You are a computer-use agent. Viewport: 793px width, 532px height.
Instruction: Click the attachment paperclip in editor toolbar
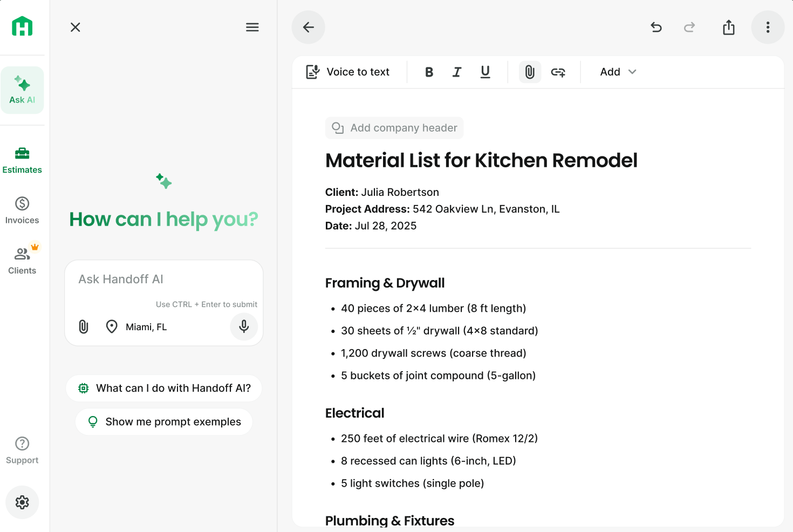pyautogui.click(x=530, y=72)
